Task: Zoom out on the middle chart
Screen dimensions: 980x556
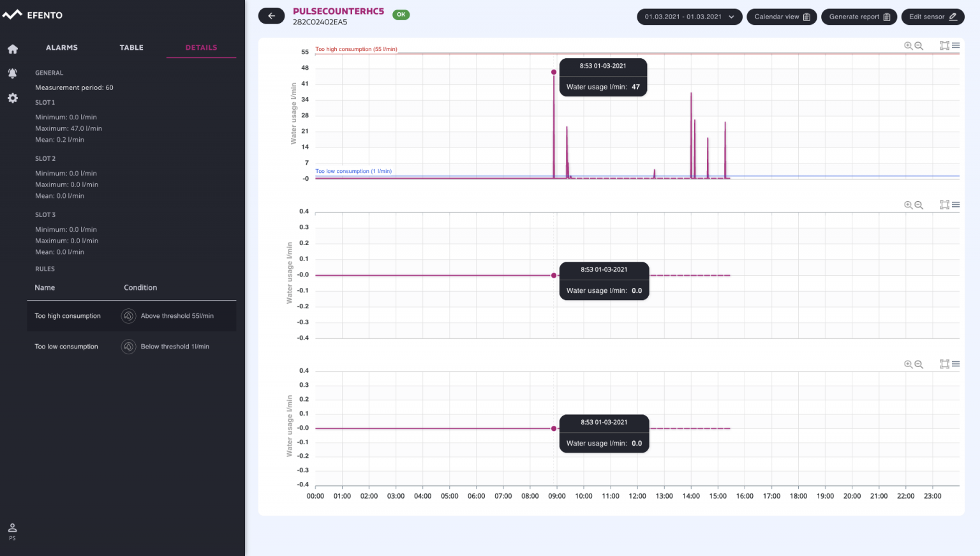Action: click(x=919, y=205)
